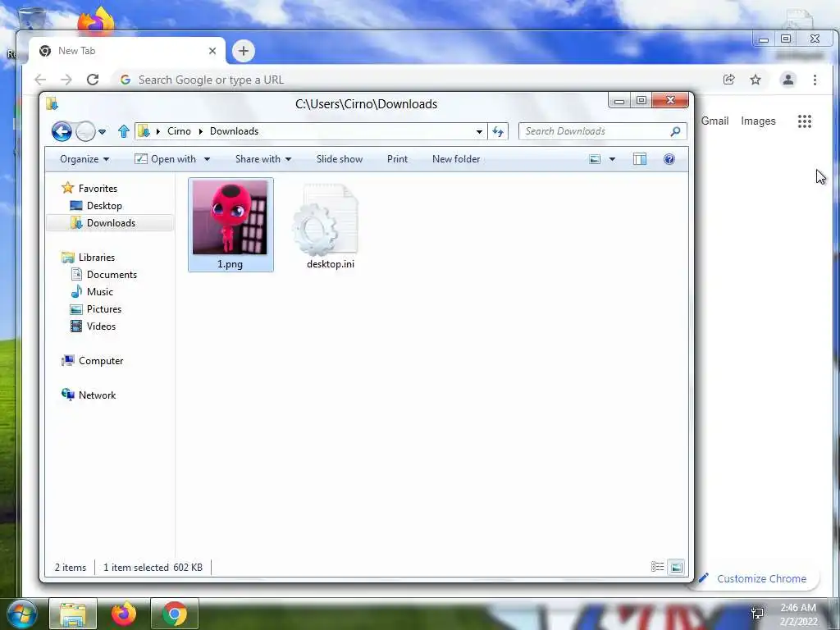Expand the view options dropdown arrow
The width and height of the screenshot is (840, 630).
pyautogui.click(x=612, y=159)
